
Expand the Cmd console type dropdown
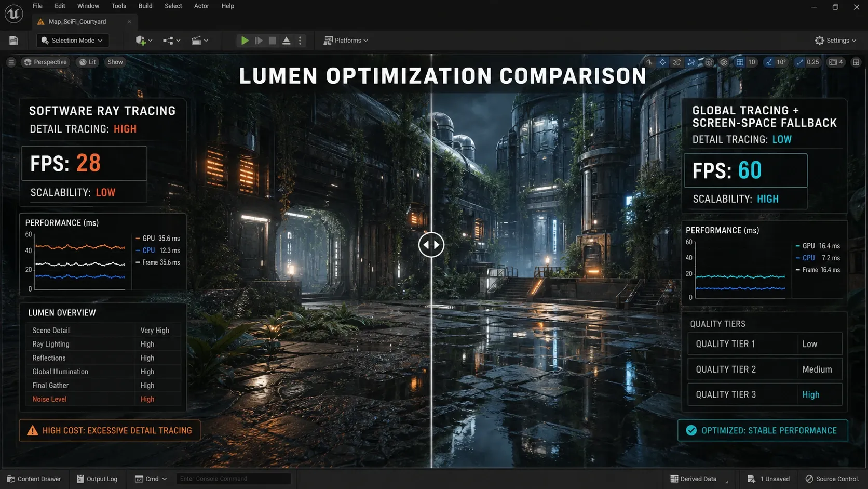pos(151,479)
